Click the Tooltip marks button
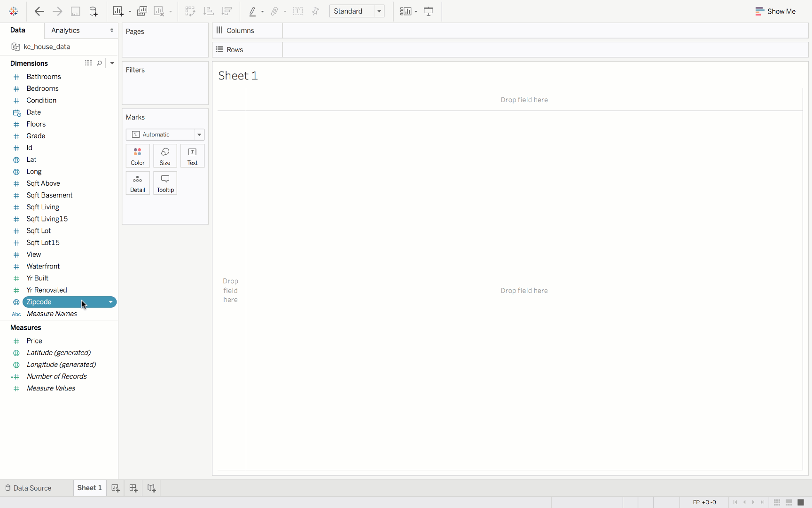 point(165,183)
